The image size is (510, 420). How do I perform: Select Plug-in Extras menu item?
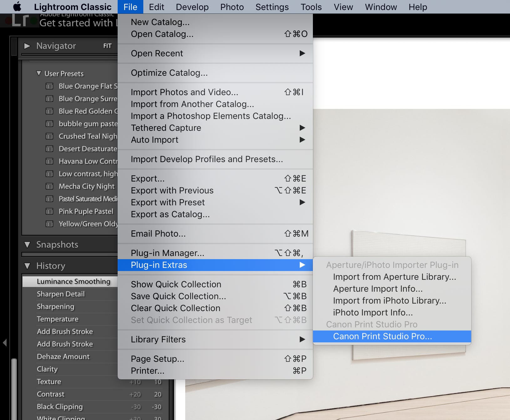pyautogui.click(x=215, y=265)
